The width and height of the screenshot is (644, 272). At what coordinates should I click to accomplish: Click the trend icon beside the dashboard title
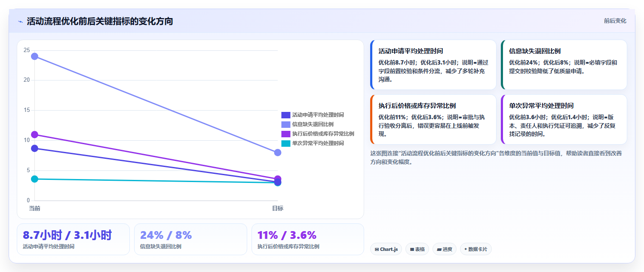click(20, 22)
